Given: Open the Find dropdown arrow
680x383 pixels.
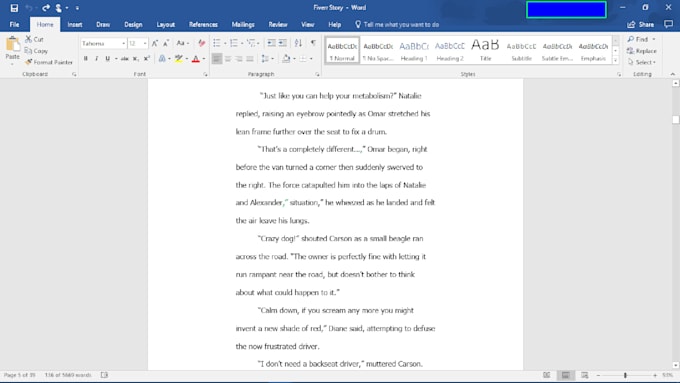Looking at the screenshot, I should (x=654, y=39).
